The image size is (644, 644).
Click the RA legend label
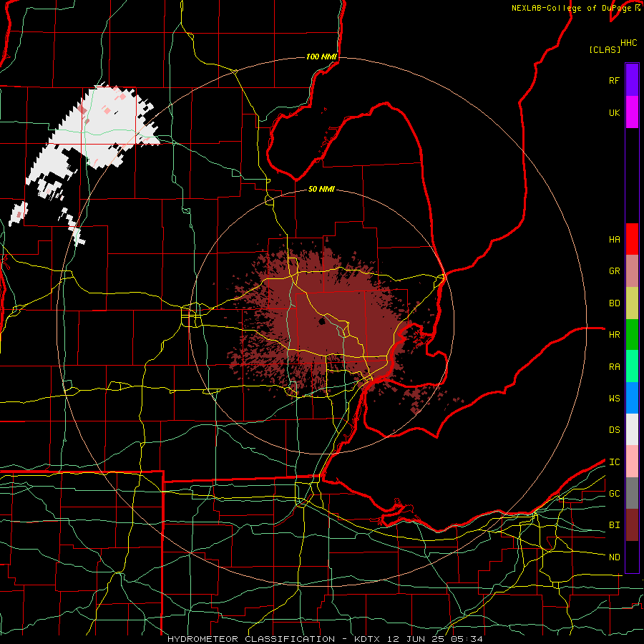(x=614, y=366)
